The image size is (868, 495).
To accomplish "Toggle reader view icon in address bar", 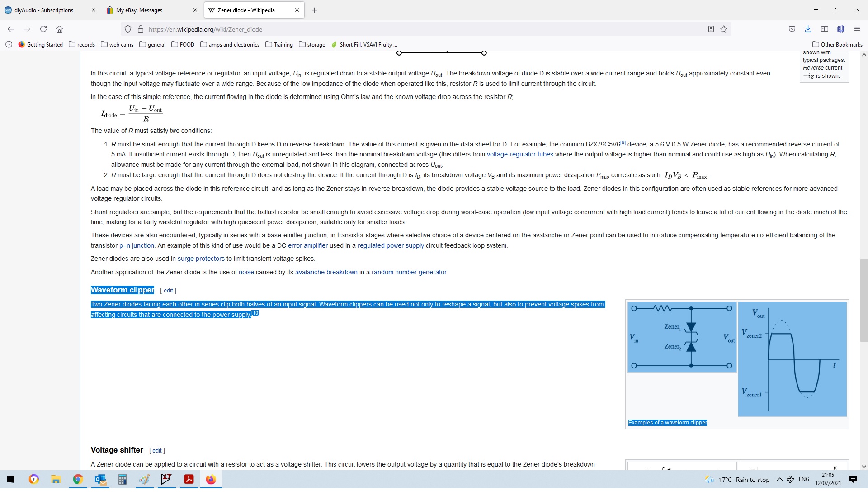I will click(711, 29).
